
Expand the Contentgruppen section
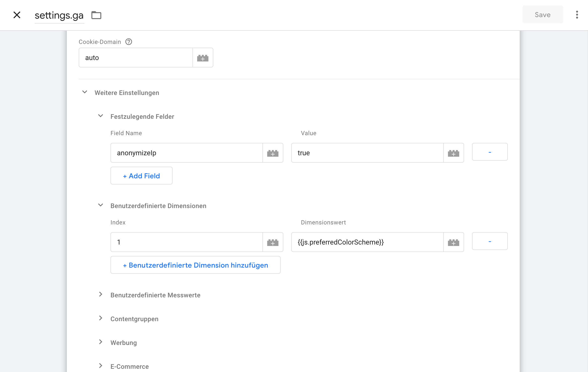tap(101, 318)
